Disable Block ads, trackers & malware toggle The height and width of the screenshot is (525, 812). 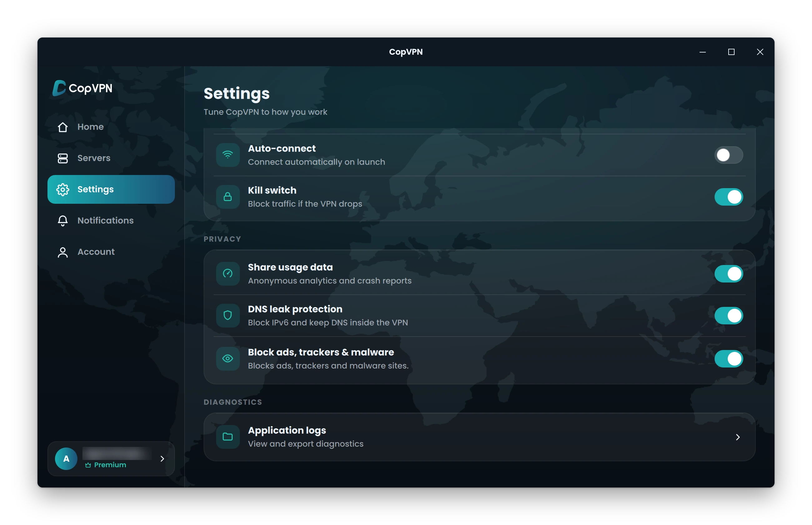coord(729,359)
